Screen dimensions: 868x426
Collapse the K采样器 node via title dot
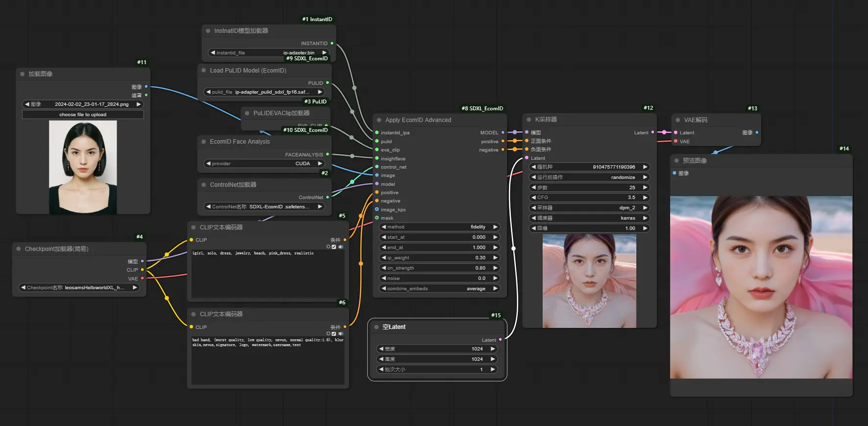click(x=529, y=120)
